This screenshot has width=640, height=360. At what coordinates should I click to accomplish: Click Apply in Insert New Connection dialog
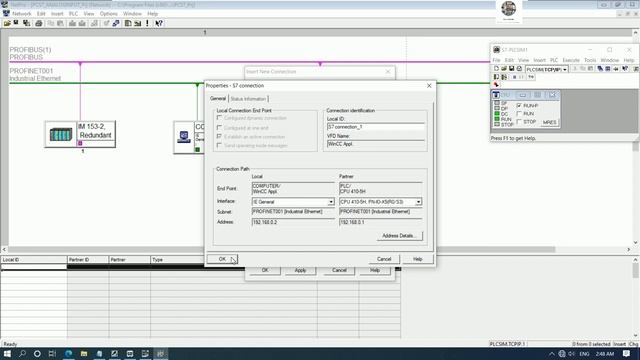(x=300, y=270)
